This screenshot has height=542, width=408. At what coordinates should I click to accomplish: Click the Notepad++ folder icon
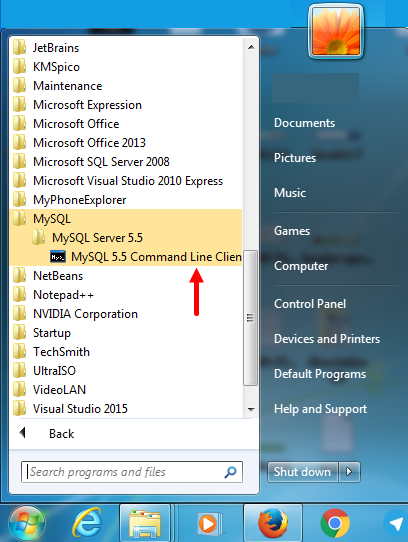coord(19,295)
